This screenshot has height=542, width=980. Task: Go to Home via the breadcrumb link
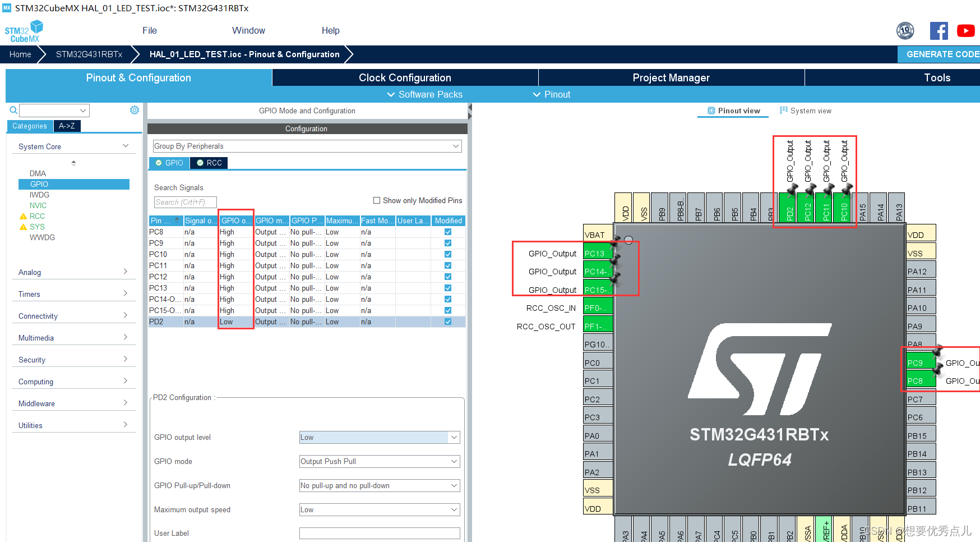[20, 54]
